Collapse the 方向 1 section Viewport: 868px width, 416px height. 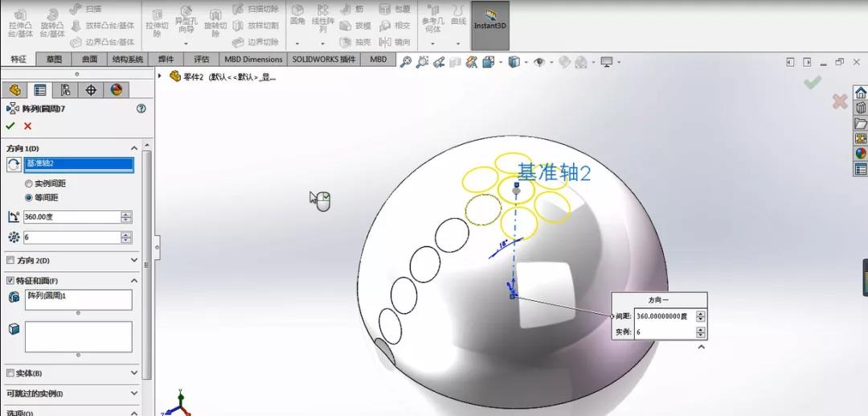134,148
